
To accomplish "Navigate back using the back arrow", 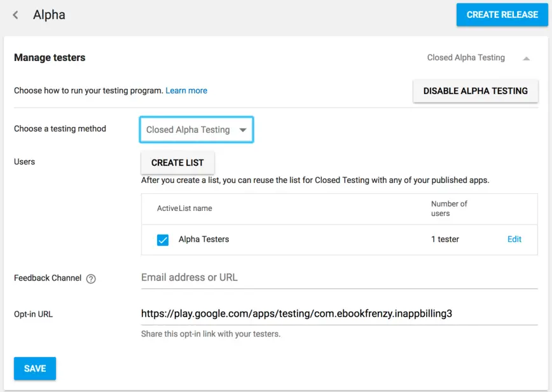I will click(x=15, y=15).
